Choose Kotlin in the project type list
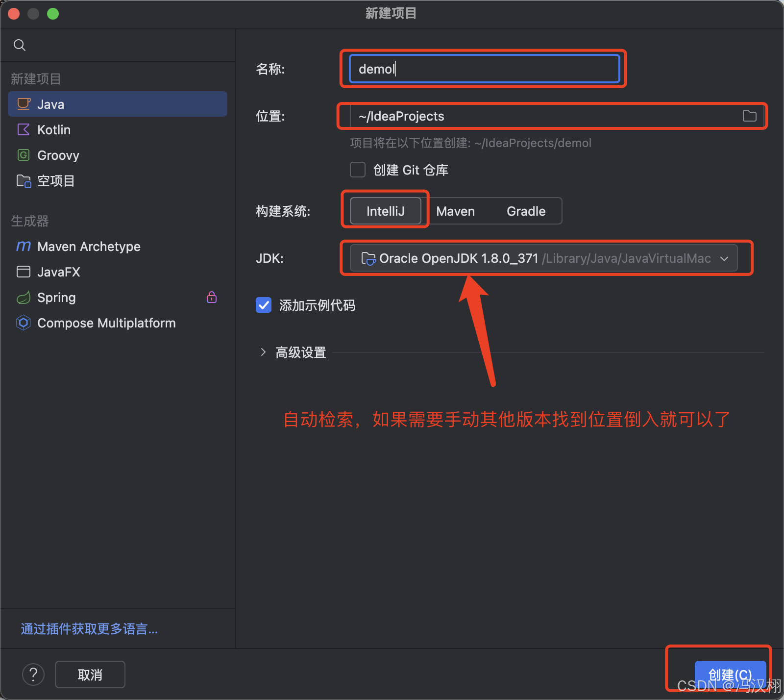The width and height of the screenshot is (784, 700). [x=118, y=129]
